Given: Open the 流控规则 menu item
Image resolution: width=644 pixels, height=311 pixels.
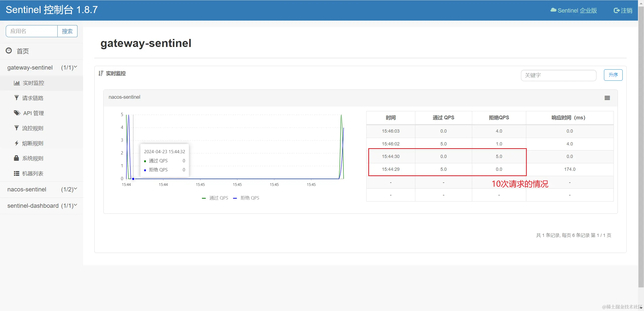Looking at the screenshot, I should (33, 128).
